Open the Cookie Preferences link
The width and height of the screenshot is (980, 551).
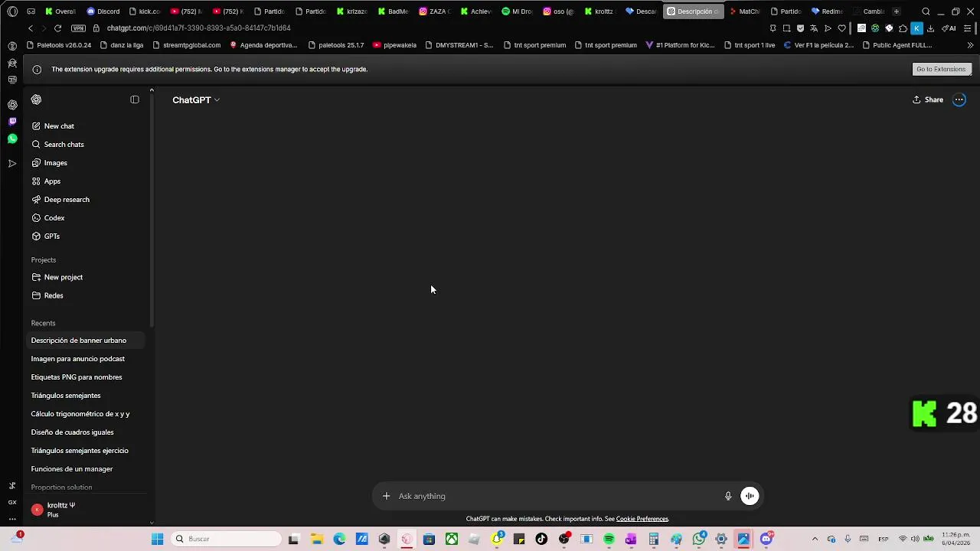pos(642,519)
